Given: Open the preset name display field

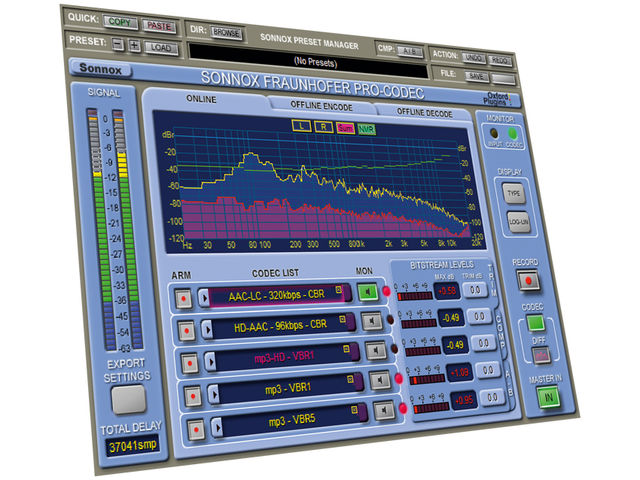Looking at the screenshot, I should click(x=308, y=60).
